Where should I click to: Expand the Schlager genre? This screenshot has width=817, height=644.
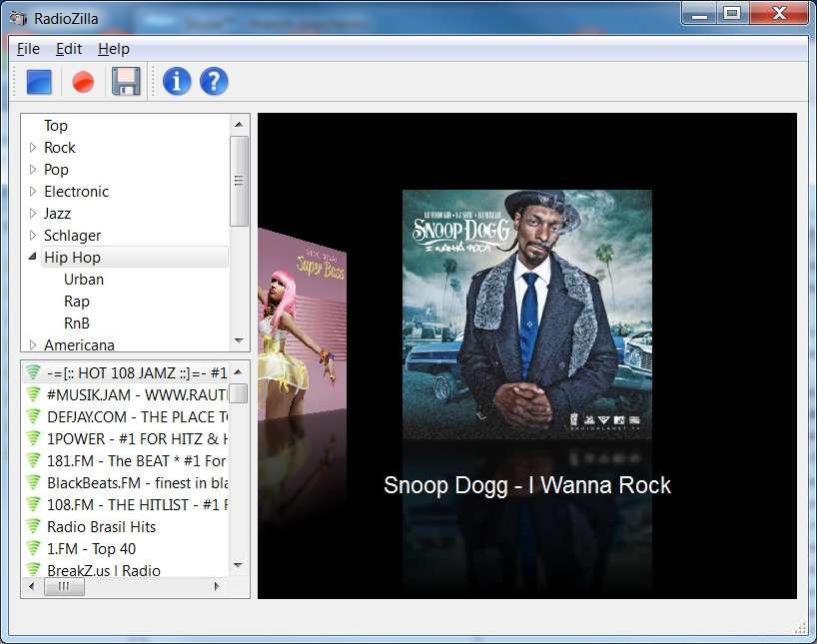33,235
